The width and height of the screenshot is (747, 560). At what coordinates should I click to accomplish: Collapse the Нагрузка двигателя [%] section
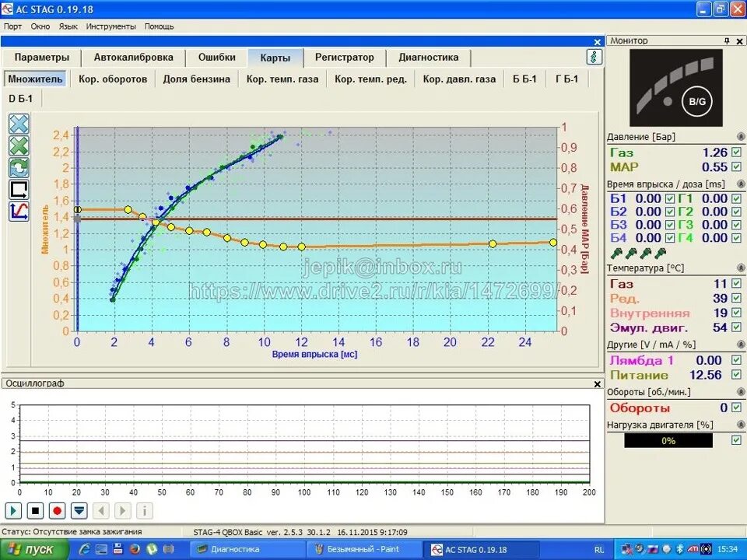coord(741,425)
